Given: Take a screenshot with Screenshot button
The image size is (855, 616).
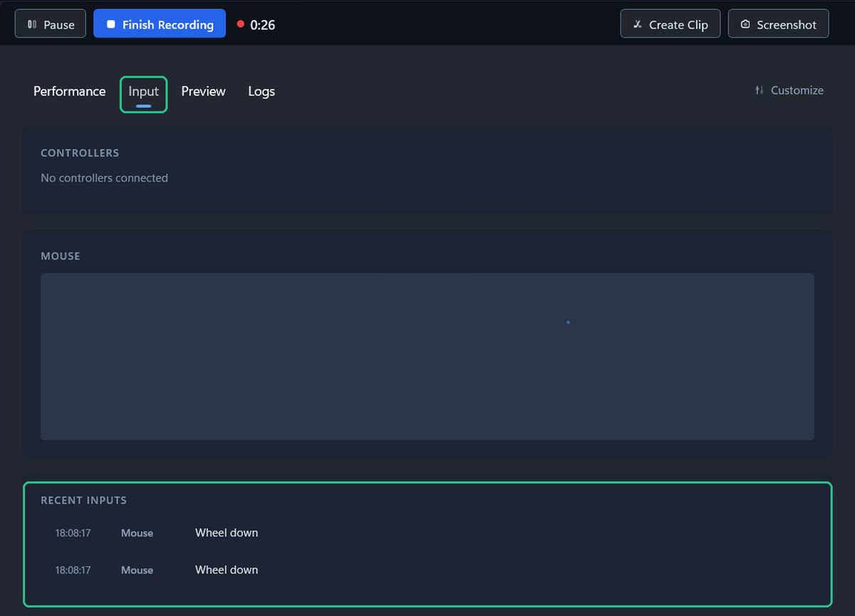Looking at the screenshot, I should coord(778,24).
